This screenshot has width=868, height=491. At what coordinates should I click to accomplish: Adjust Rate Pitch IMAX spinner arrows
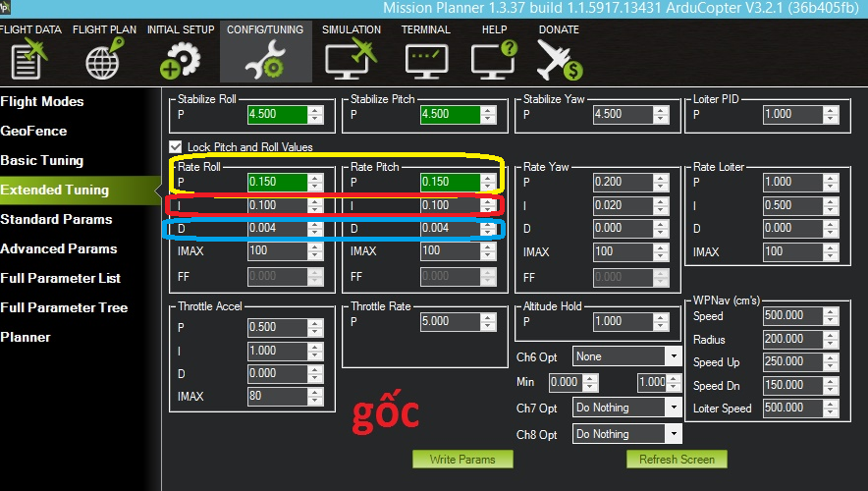(x=488, y=251)
